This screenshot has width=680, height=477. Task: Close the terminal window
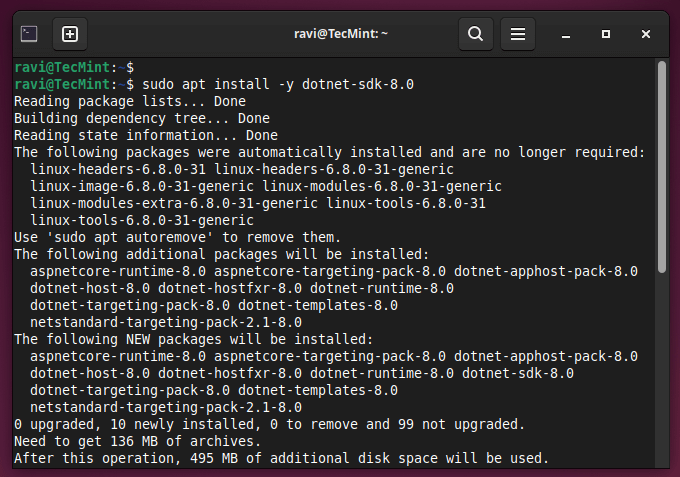coord(646,34)
